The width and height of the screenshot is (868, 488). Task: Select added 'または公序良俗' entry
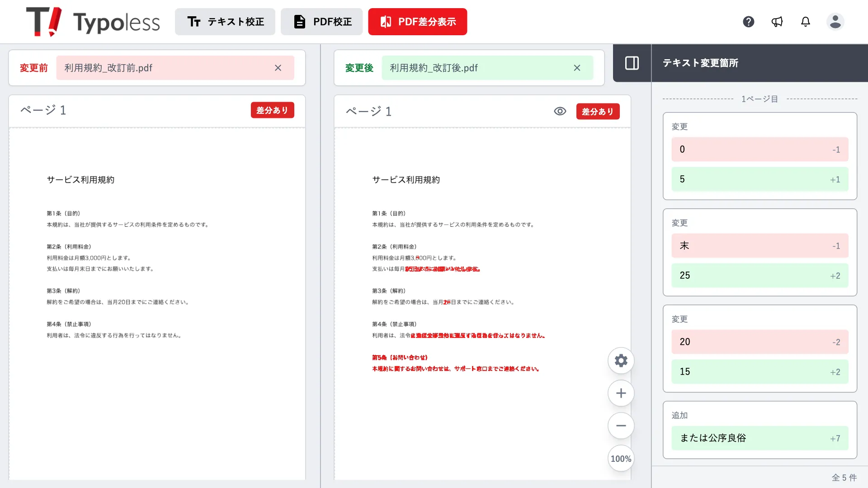pos(760,438)
